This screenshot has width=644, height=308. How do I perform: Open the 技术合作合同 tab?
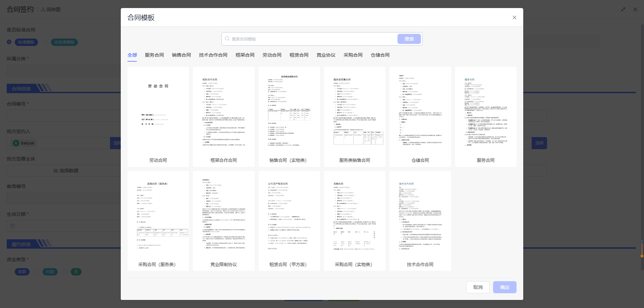click(213, 55)
